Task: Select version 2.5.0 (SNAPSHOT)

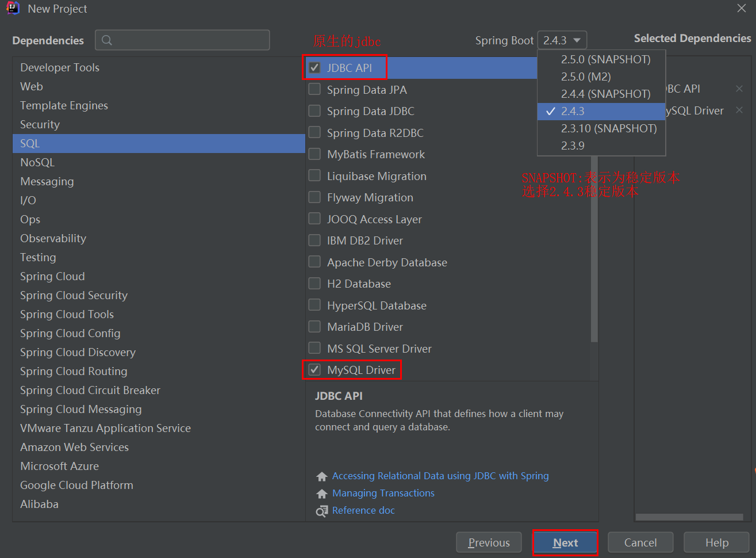Action: 601,59
